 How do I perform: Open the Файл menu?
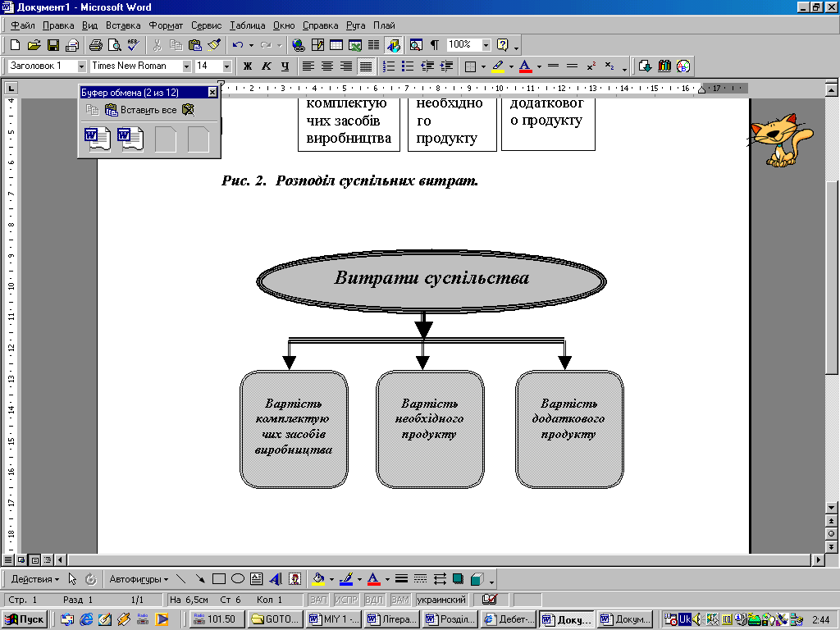point(22,25)
